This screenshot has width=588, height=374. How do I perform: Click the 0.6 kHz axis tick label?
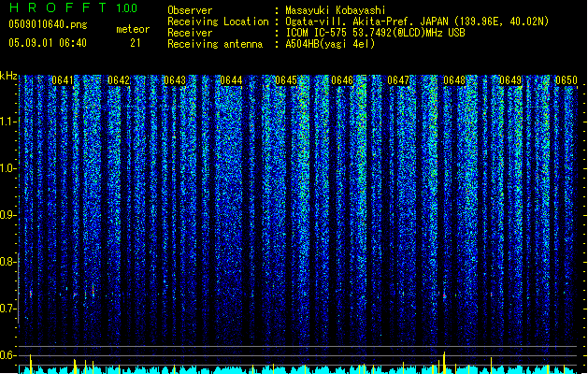click(x=8, y=355)
